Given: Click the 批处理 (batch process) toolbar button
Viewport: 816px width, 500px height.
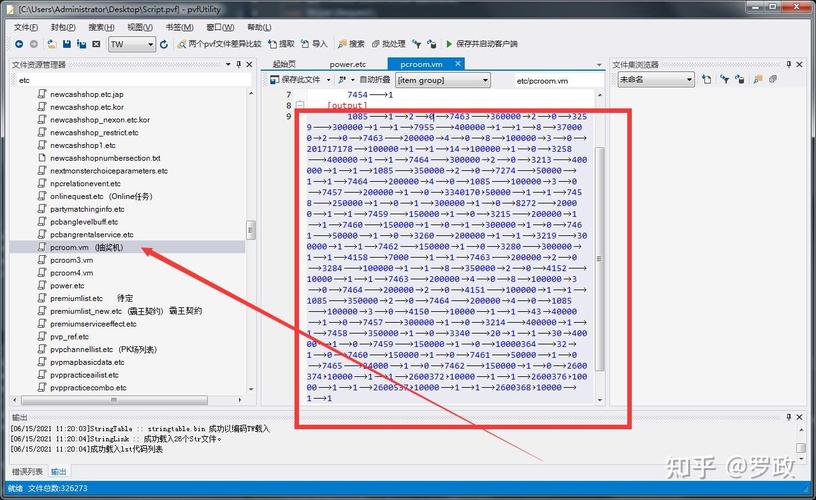Looking at the screenshot, I should point(388,44).
